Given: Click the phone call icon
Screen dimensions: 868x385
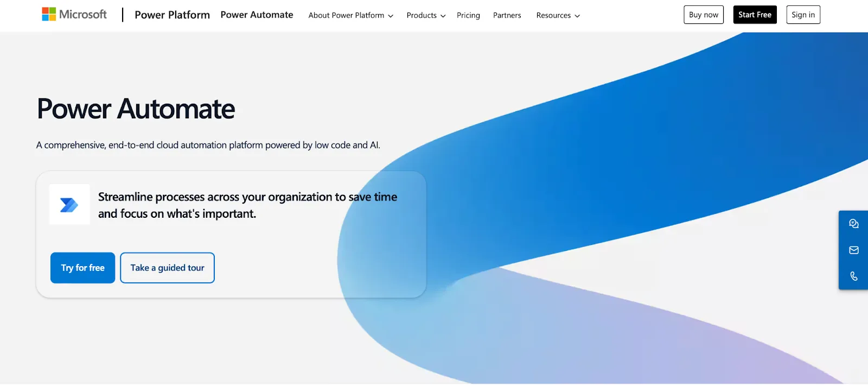Looking at the screenshot, I should pyautogui.click(x=854, y=276).
